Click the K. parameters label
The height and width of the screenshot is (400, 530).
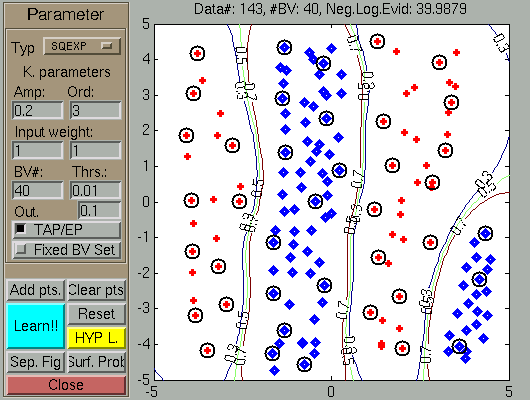tap(67, 72)
